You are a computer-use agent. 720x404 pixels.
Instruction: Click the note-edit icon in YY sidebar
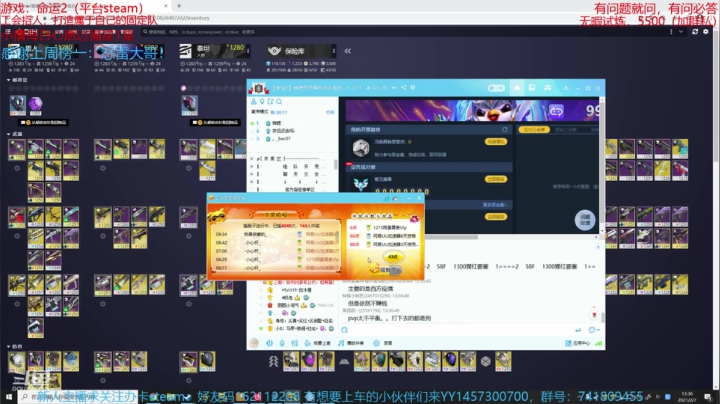coord(270,101)
